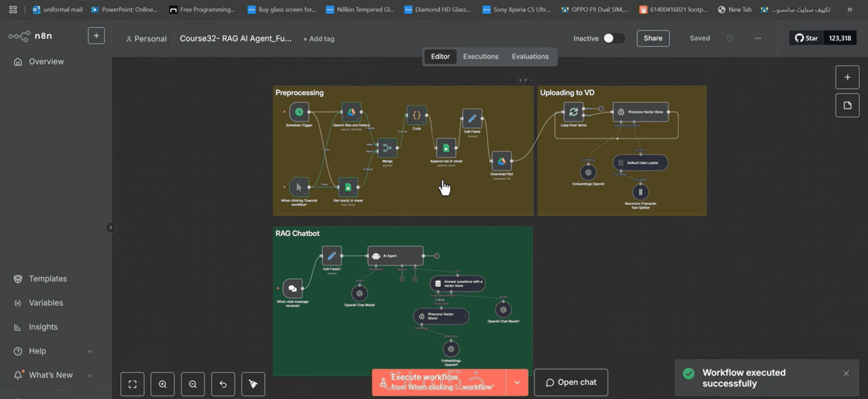868x399 pixels.
Task: Select the Get row(s) in sheet node
Action: pyautogui.click(x=348, y=187)
